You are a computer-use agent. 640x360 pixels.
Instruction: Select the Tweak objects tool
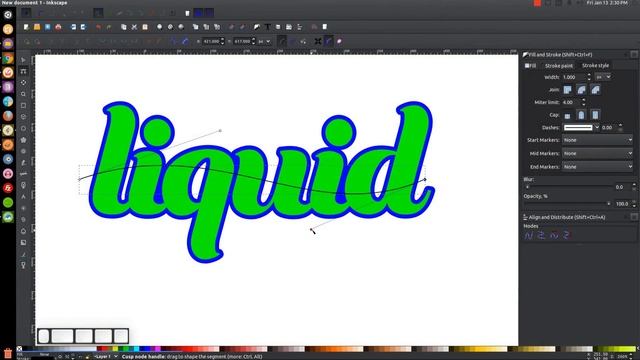tap(23, 83)
